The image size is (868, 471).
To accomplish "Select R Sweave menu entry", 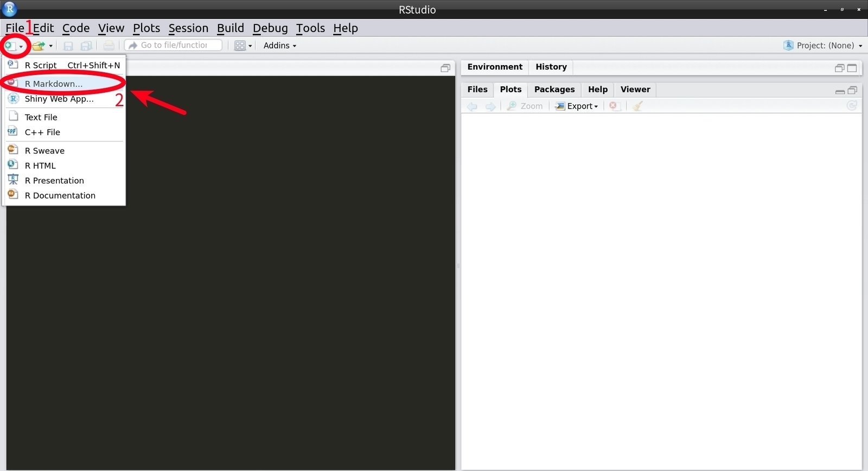I will [65, 151].
